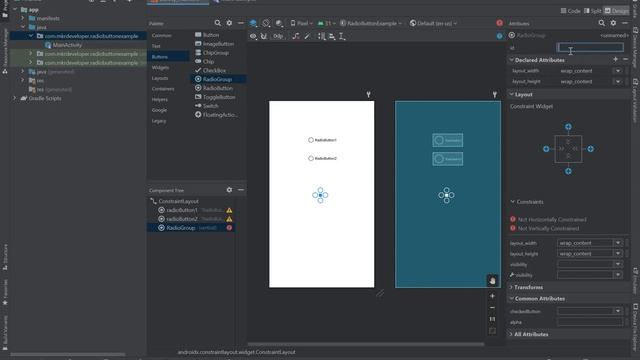Open Palette panel settings gear
Image resolution: width=640 pixels, height=360 pixels.
tap(229, 23)
